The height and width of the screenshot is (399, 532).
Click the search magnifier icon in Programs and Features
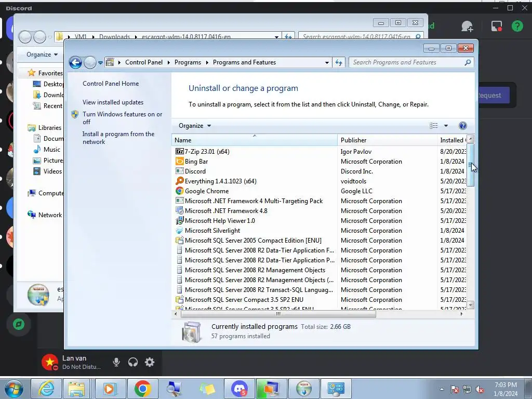click(x=468, y=62)
